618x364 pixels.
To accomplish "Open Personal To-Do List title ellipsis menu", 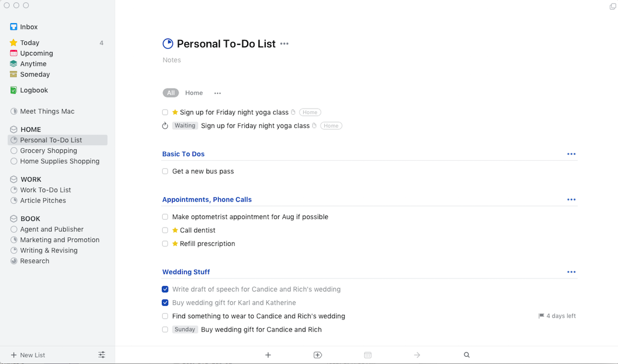I will coord(284,44).
